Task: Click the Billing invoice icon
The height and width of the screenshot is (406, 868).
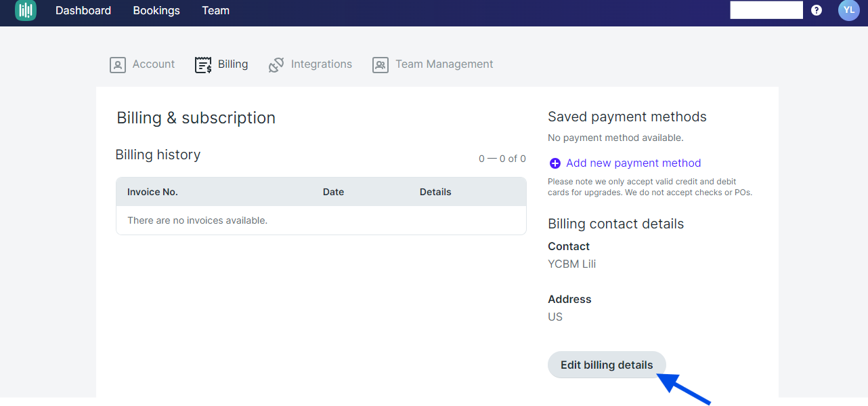Action: click(203, 65)
